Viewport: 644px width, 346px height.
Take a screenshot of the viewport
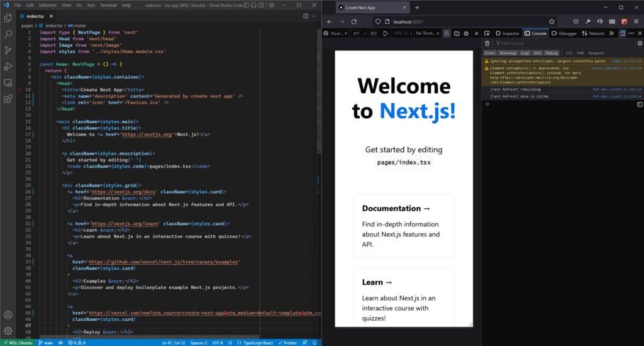[x=457, y=33]
